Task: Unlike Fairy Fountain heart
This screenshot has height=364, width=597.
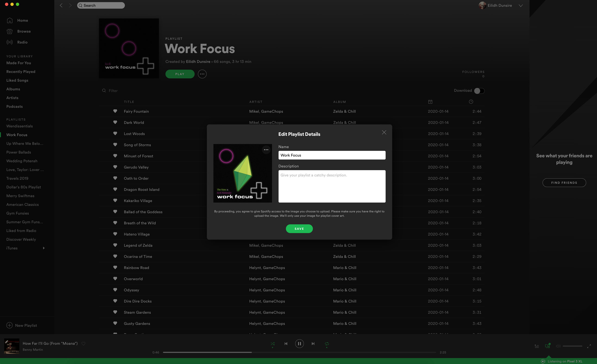Action: [x=115, y=111]
